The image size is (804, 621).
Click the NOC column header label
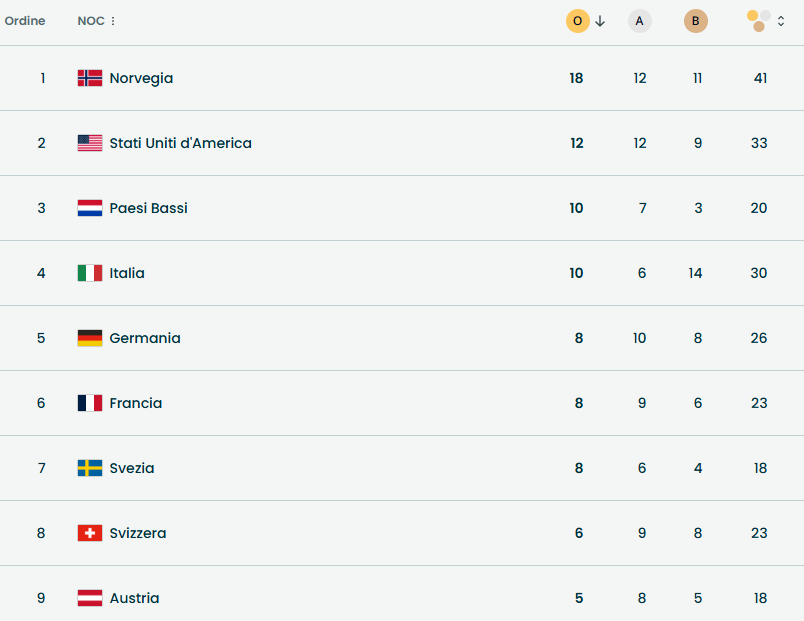91,21
